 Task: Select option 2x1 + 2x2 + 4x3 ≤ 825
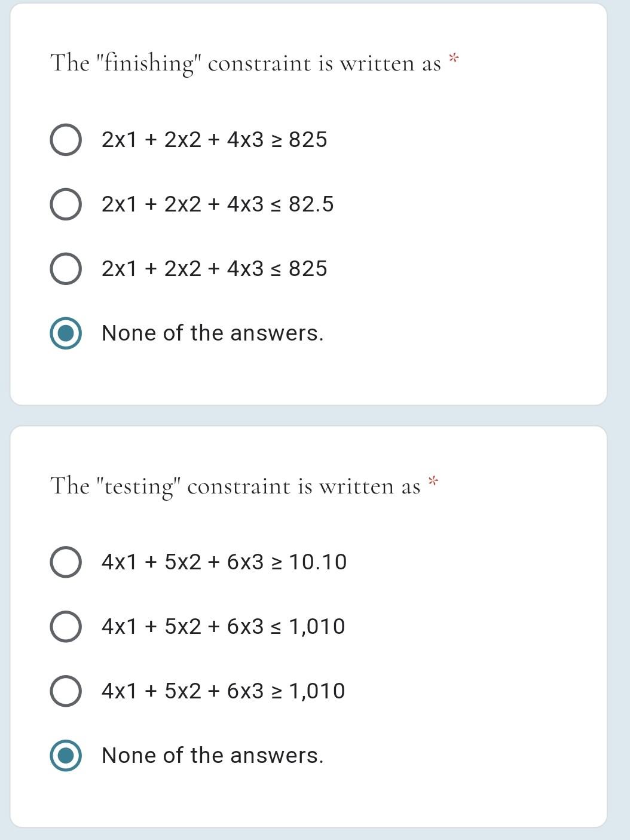(66, 269)
